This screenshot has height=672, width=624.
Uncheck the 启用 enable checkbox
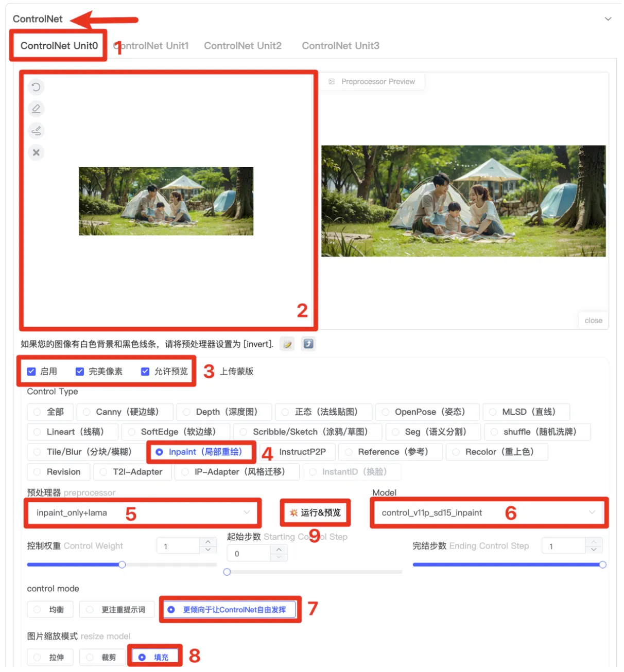point(31,372)
